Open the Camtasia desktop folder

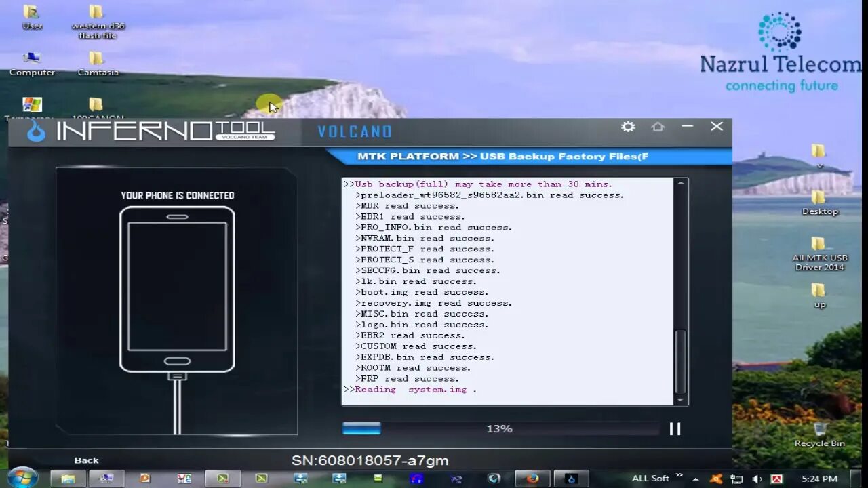[x=98, y=63]
